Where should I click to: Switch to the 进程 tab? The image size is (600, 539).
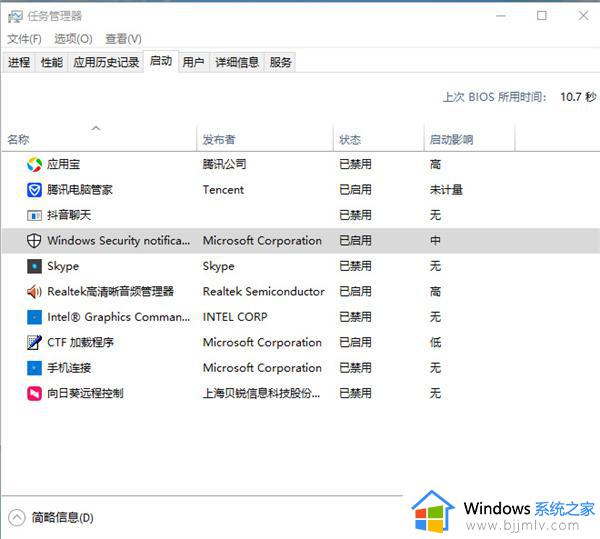pyautogui.click(x=19, y=62)
